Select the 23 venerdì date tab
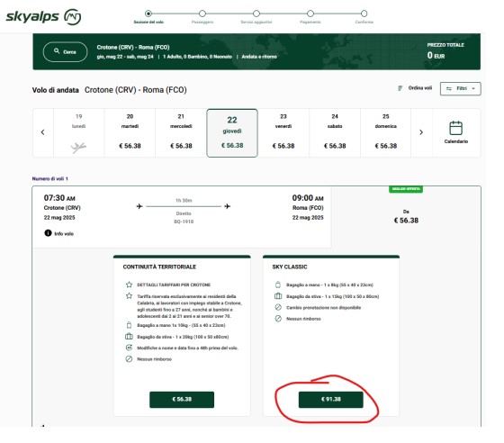The width and height of the screenshot is (504, 443). click(283, 132)
